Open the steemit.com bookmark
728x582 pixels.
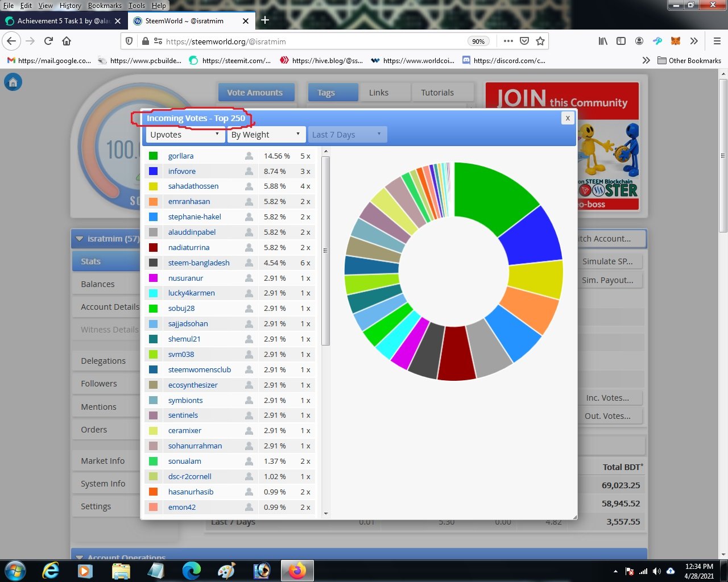(x=230, y=60)
